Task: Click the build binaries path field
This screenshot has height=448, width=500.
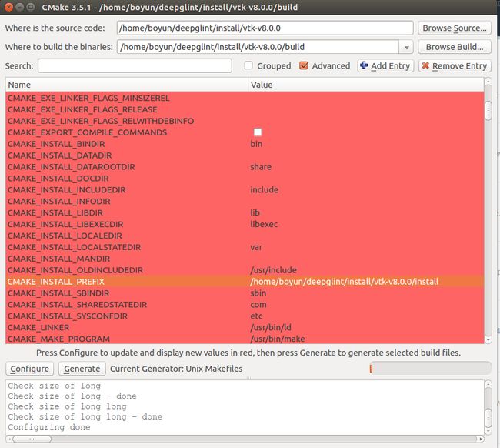Action: [258, 47]
